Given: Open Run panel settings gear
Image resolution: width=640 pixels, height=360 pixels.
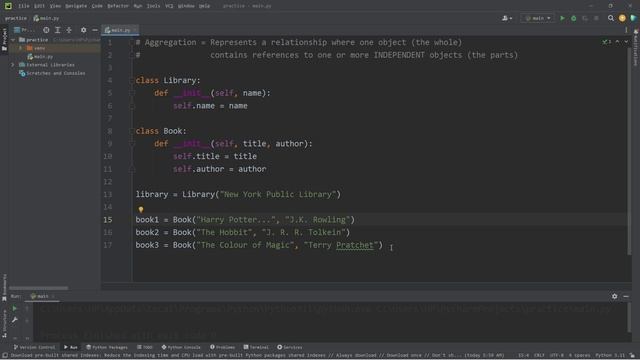Looking at the screenshot, I should point(614,296).
